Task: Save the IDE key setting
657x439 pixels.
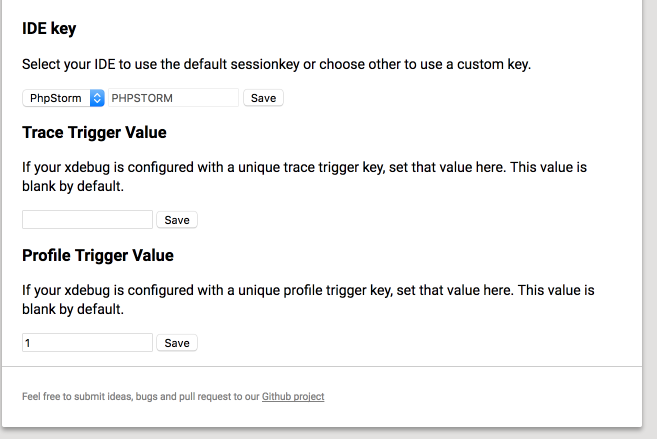Action: tap(264, 98)
